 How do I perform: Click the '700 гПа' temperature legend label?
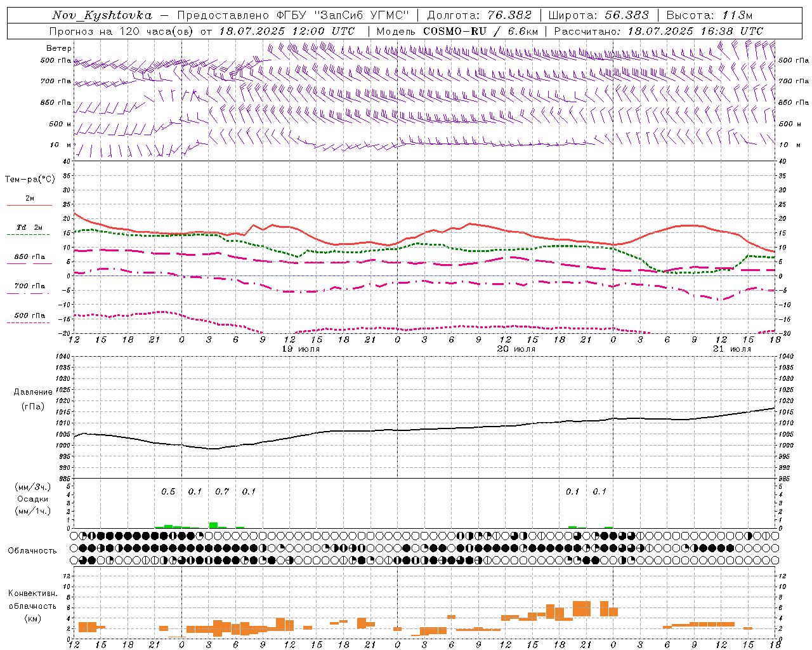(x=30, y=286)
